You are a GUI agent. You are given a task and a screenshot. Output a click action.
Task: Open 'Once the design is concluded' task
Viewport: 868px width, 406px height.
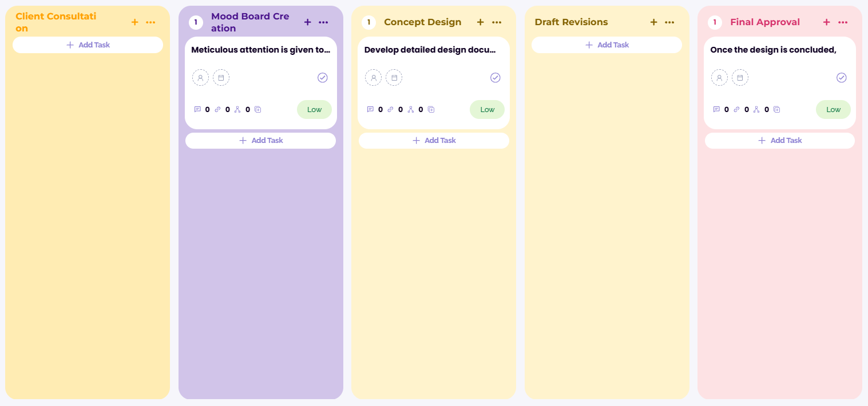773,50
